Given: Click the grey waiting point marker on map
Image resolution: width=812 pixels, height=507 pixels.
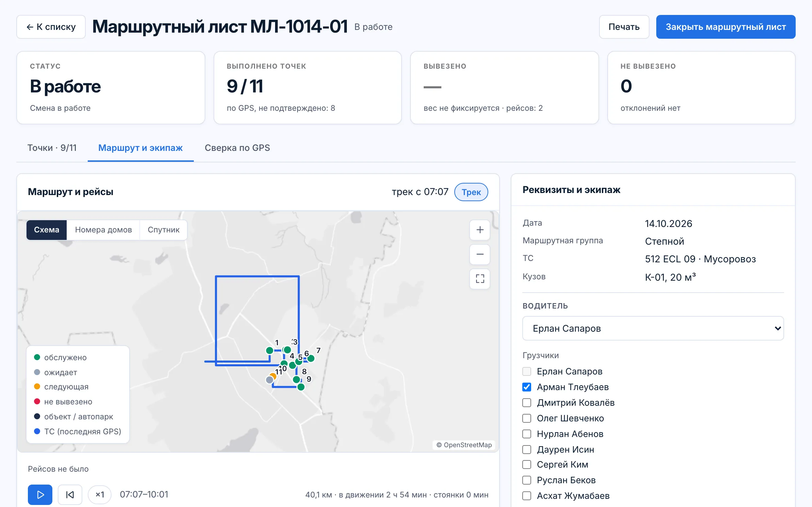Looking at the screenshot, I should pyautogui.click(x=270, y=380).
